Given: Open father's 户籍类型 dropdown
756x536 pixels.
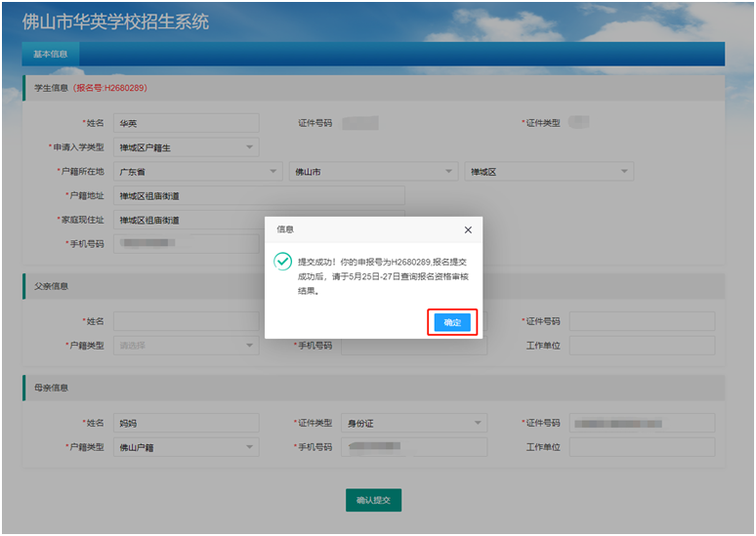Looking at the screenshot, I should (x=186, y=346).
